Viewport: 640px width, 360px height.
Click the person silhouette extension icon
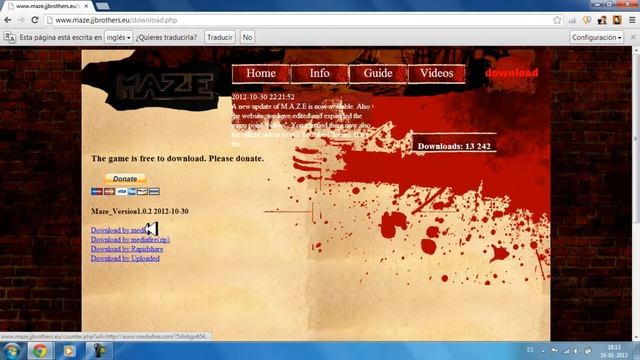(602, 20)
